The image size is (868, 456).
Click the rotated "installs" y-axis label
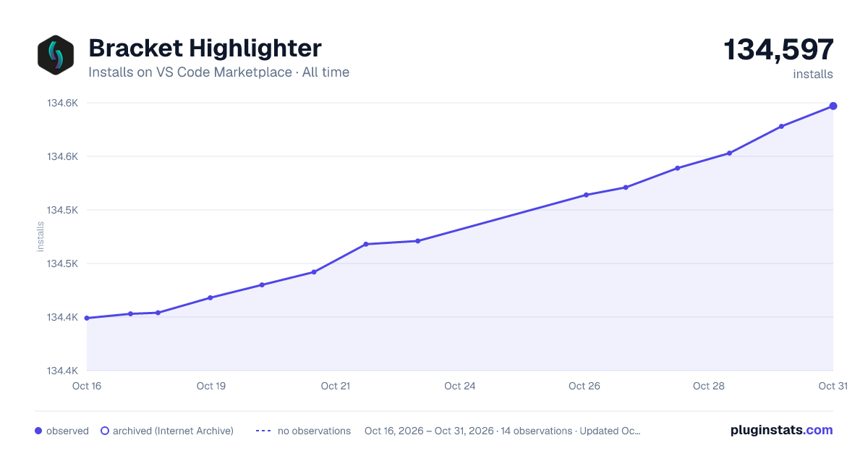(x=41, y=237)
